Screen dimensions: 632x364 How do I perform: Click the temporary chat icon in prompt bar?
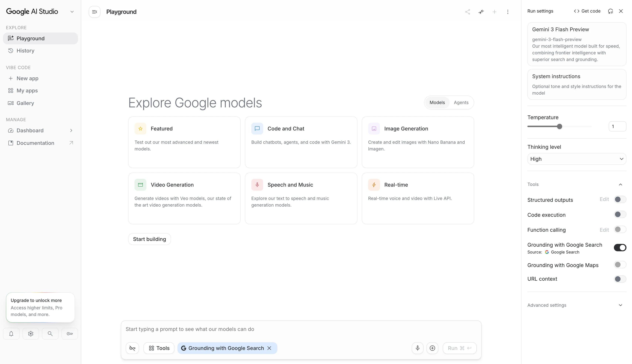pos(132,348)
